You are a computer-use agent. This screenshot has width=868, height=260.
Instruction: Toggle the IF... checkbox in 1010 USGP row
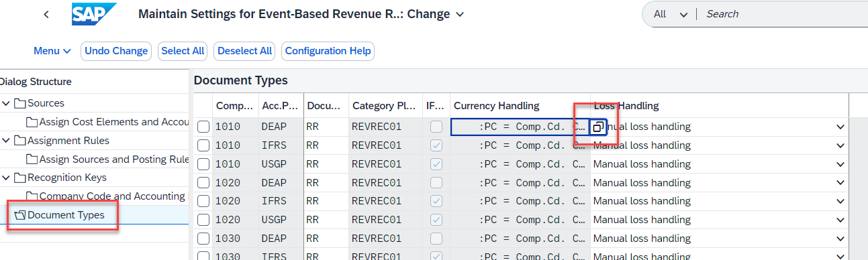(436, 164)
